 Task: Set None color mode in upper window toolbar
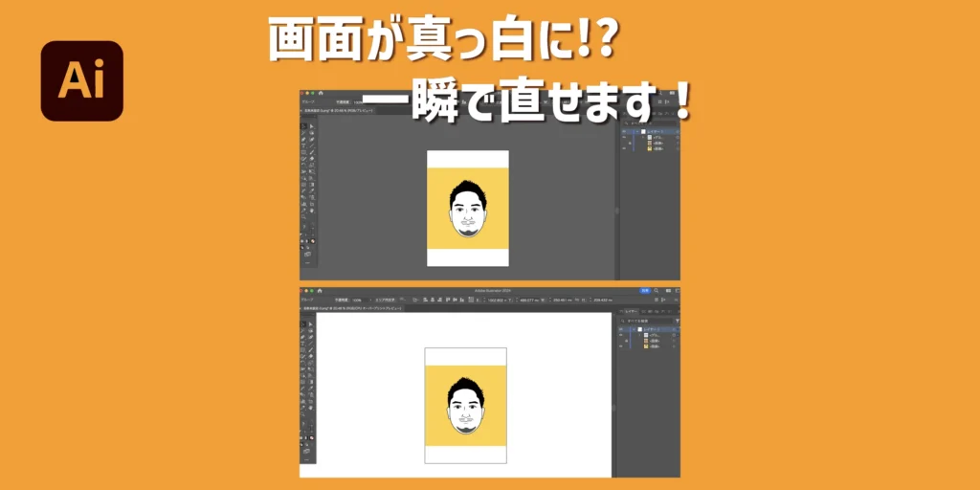point(314,240)
